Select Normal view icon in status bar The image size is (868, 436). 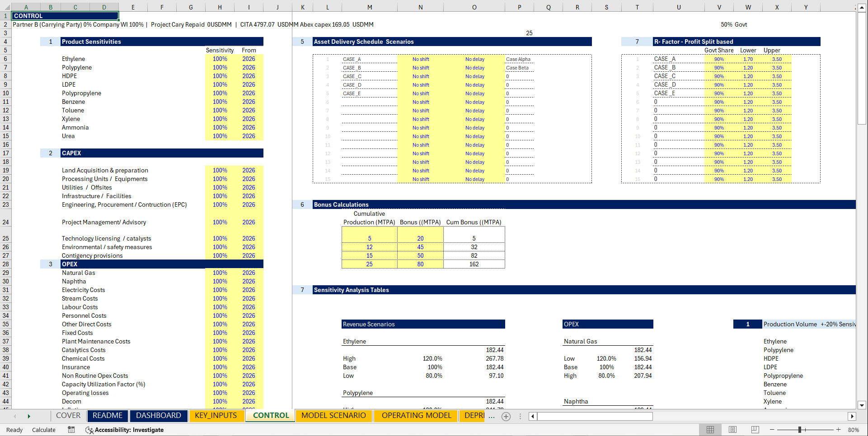[x=710, y=430]
